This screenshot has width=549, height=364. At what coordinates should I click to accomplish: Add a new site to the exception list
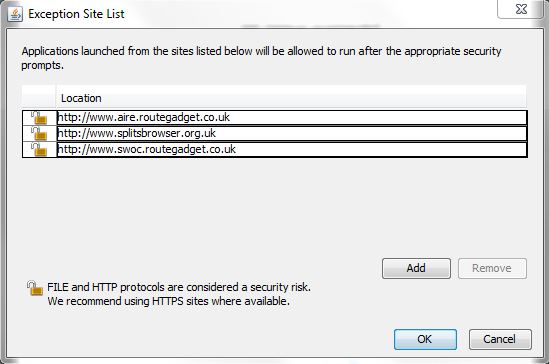pyautogui.click(x=416, y=268)
